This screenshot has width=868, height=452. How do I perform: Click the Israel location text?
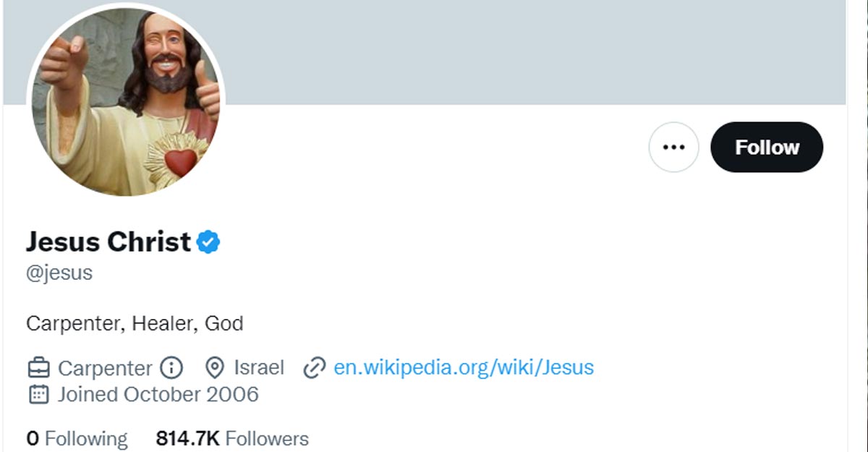(x=259, y=367)
